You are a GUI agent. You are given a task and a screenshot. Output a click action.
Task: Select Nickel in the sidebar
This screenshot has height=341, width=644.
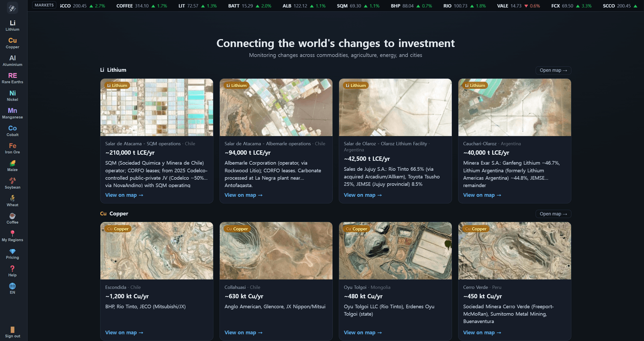[12, 95]
